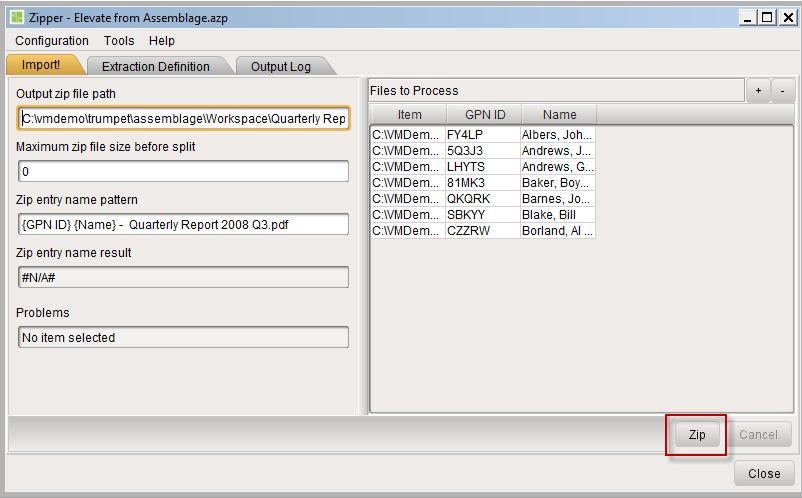Viewport: 802px width, 498px height.
Task: Click the Zipper app icon in title bar
Action: tap(17, 17)
